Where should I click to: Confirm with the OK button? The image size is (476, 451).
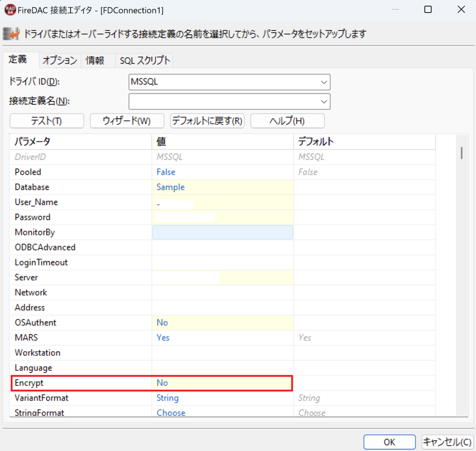click(390, 442)
